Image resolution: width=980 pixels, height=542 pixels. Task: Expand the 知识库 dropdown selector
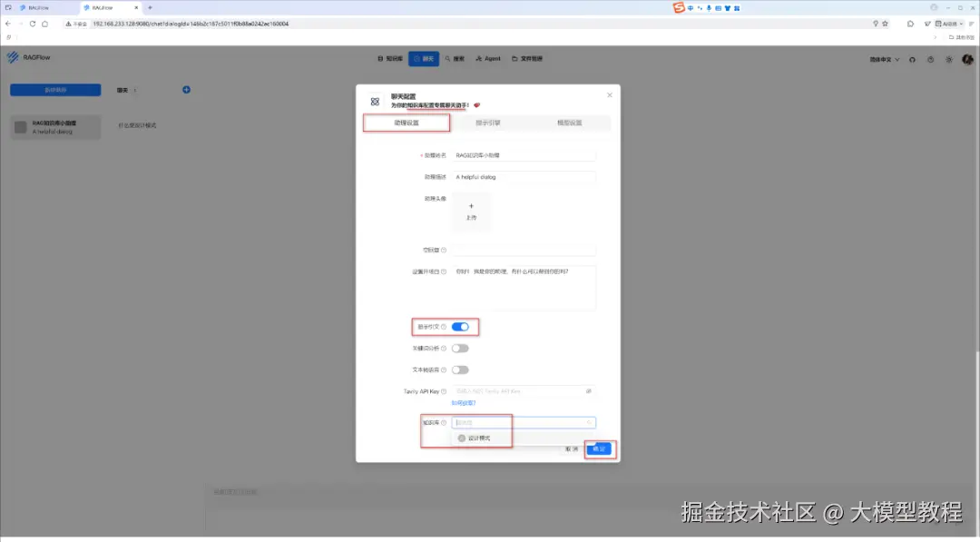pyautogui.click(x=524, y=422)
